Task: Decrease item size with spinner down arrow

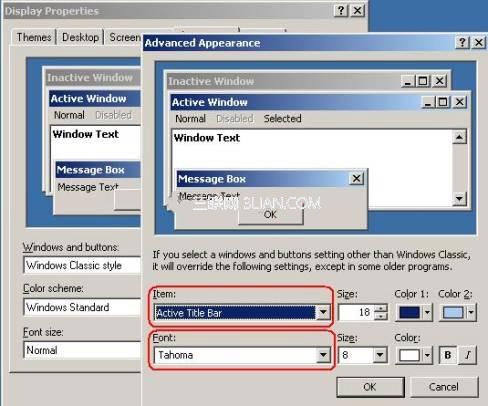Action: click(x=380, y=317)
